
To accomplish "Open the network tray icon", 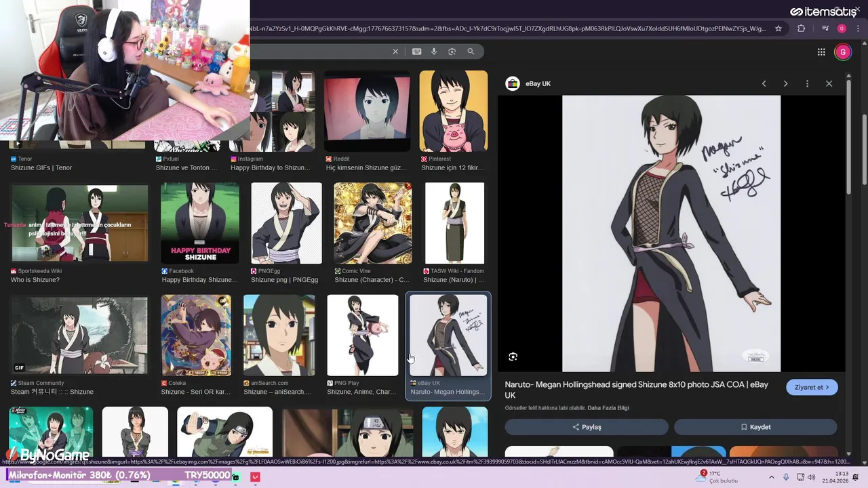I will point(800,477).
